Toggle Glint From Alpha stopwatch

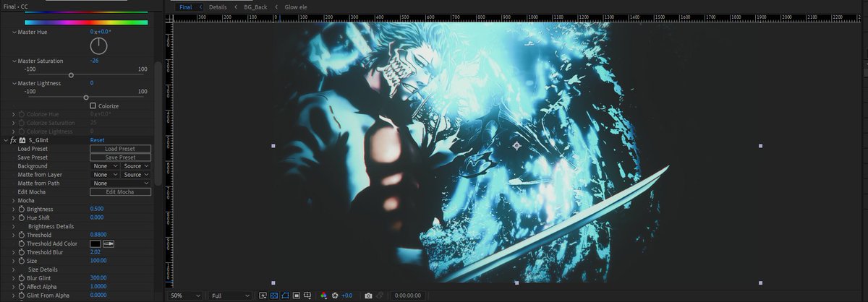click(22, 295)
